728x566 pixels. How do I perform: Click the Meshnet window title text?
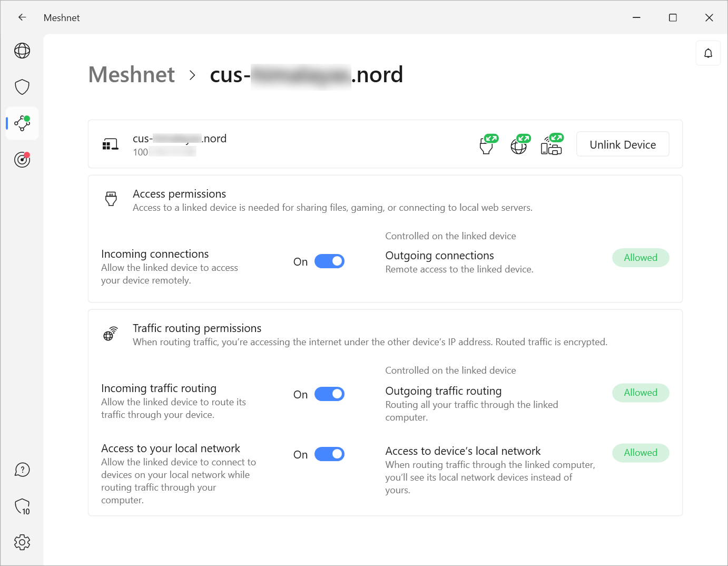62,17
